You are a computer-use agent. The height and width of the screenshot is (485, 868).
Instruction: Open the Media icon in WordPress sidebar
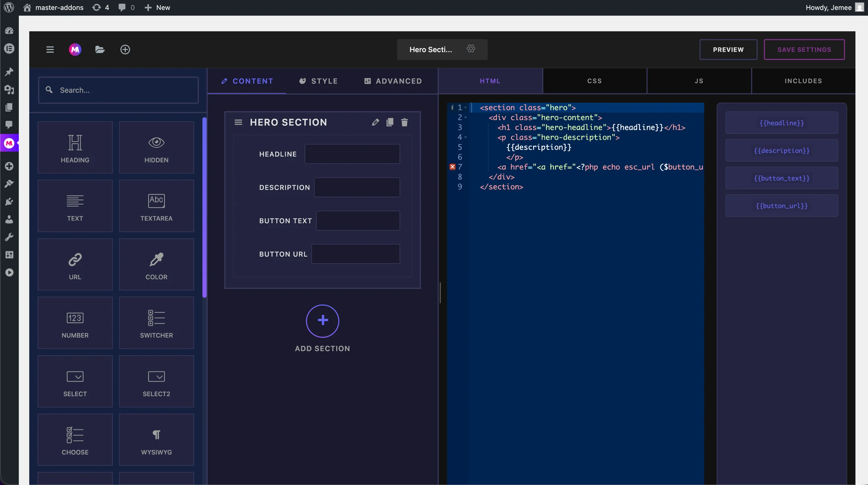(x=9, y=90)
